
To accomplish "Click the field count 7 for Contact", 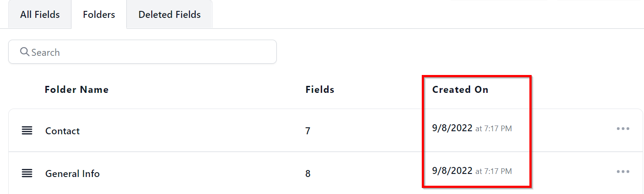I will [x=308, y=131].
